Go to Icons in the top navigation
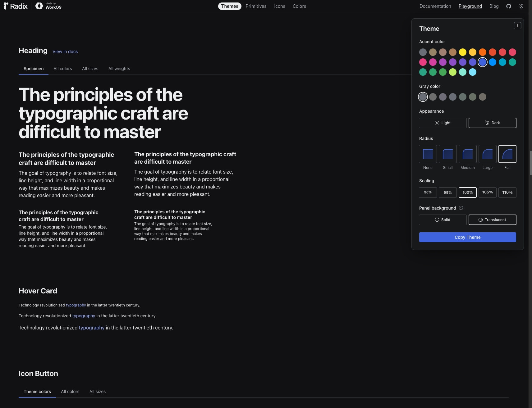The image size is (532, 408). click(279, 6)
